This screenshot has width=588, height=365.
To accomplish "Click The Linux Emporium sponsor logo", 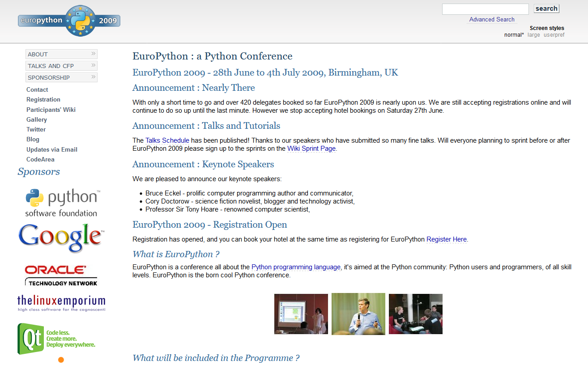I will point(61,303).
